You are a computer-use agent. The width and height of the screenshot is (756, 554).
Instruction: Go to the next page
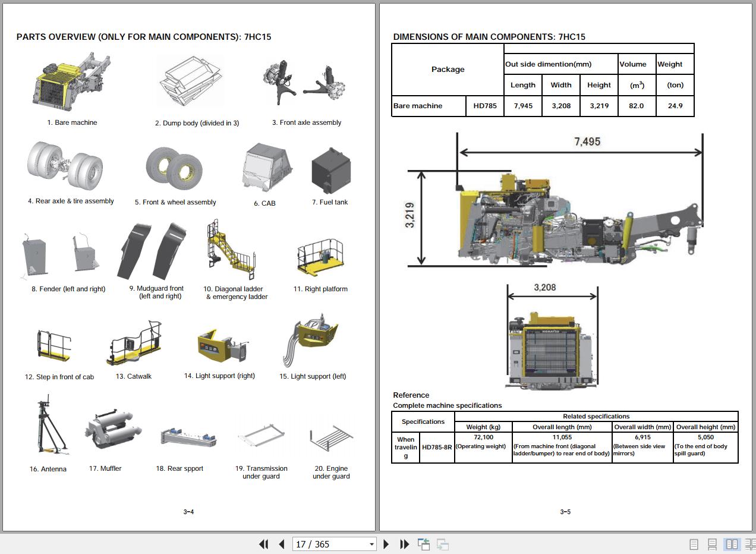click(386, 544)
